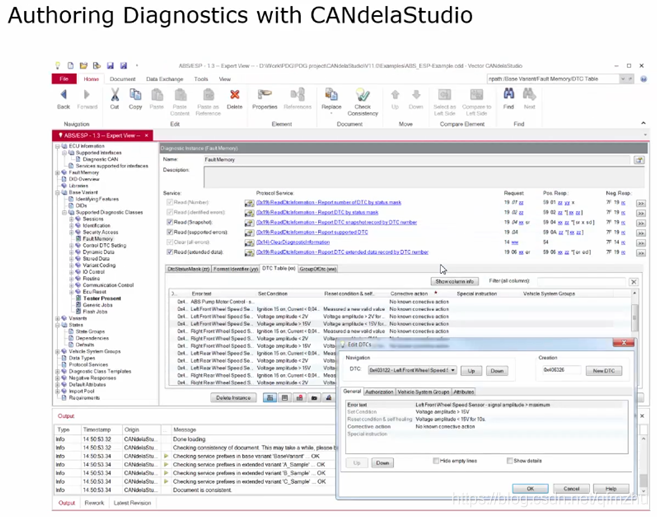Toggle the Read (identified errors) checkbox
The width and height of the screenshot is (657, 517).
coord(170,212)
